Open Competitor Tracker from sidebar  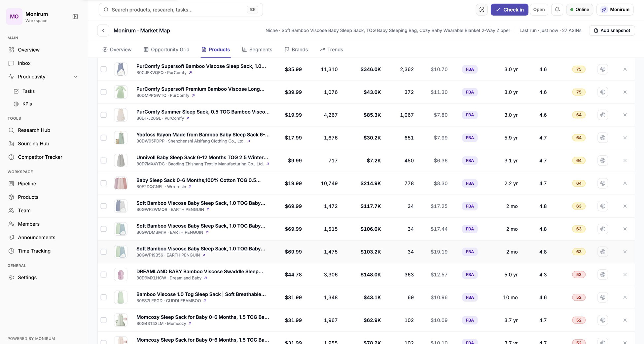tap(40, 157)
